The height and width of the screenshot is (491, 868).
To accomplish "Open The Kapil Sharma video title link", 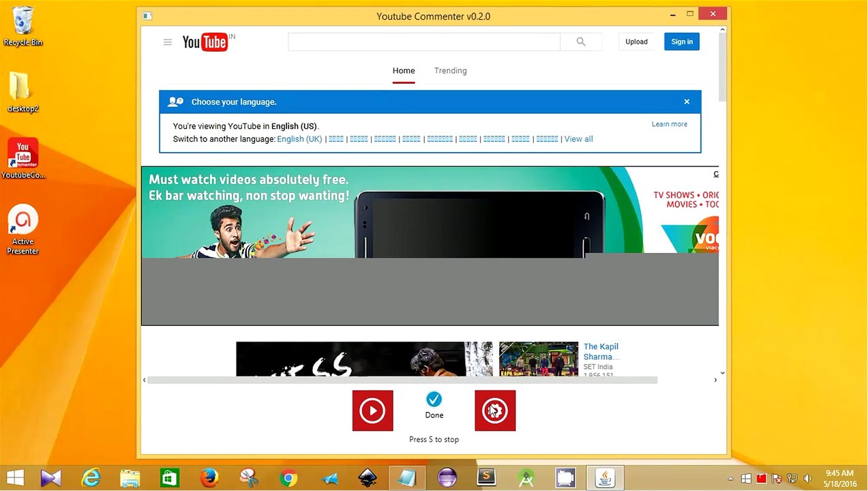I will [601, 351].
